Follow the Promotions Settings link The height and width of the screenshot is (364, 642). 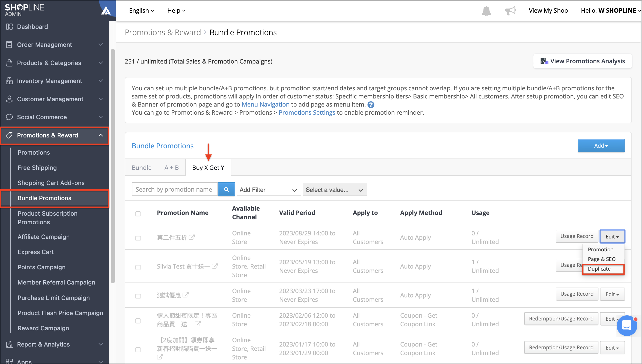tap(307, 112)
